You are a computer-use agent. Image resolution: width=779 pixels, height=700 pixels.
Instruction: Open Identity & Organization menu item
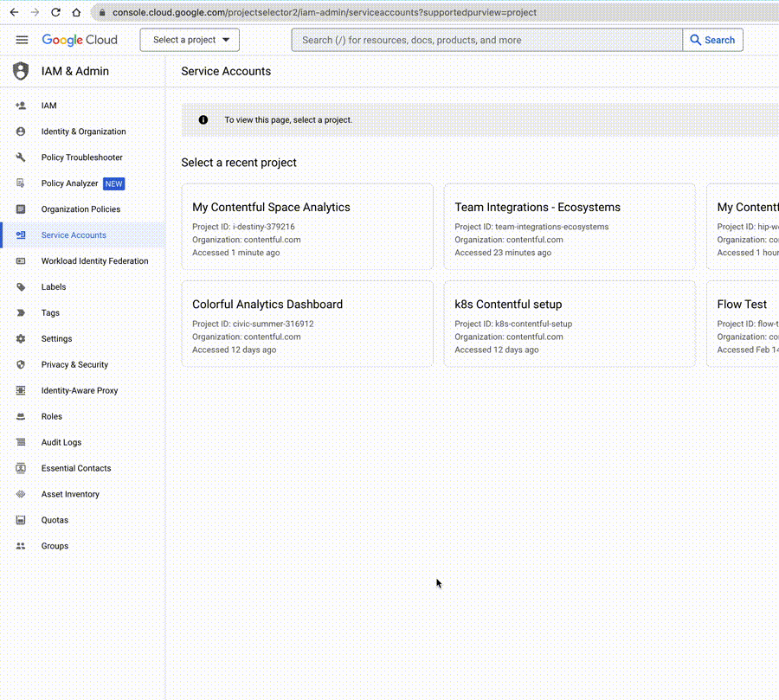(x=83, y=132)
